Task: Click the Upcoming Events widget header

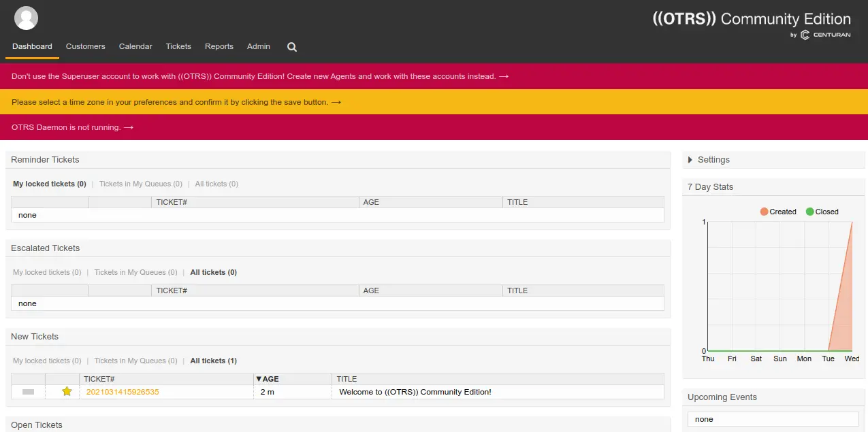Action: click(773, 397)
